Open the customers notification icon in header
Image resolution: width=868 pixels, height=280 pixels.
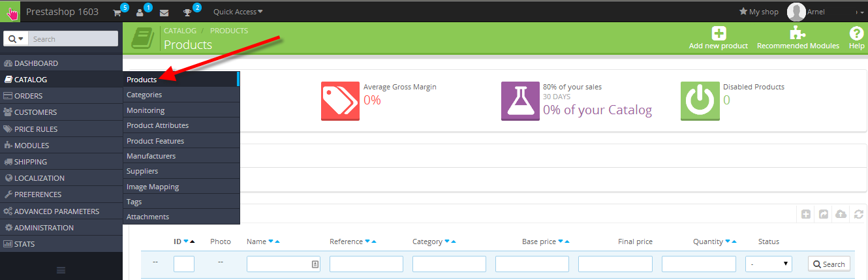[x=140, y=12]
